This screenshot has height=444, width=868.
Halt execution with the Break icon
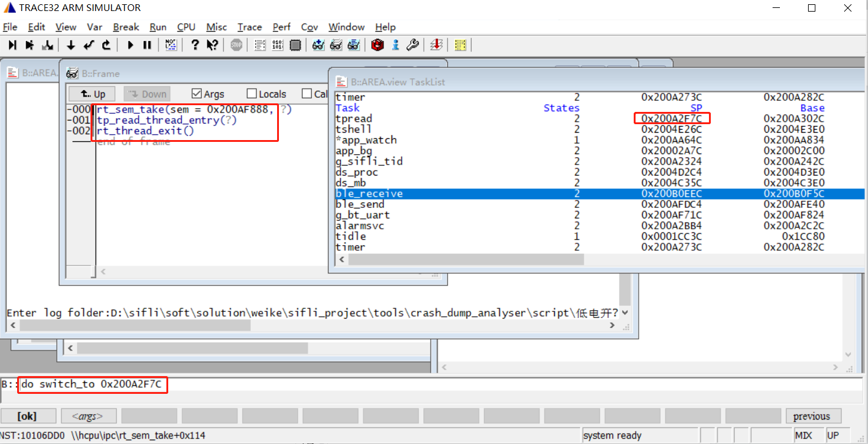[147, 45]
